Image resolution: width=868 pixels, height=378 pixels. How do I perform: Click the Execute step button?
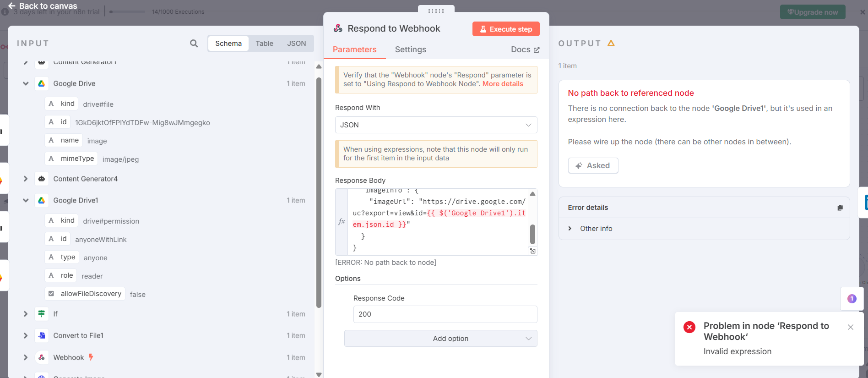click(506, 29)
